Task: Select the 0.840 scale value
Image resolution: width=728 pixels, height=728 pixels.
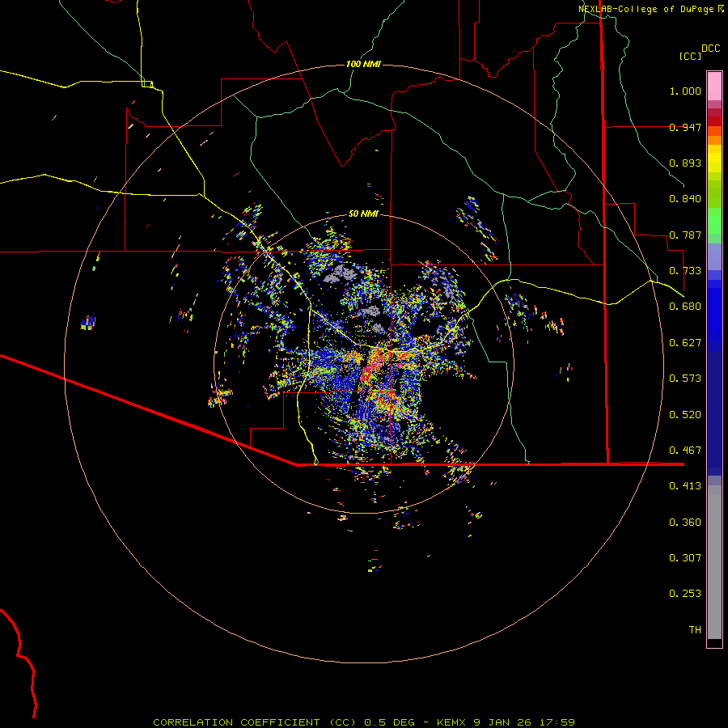Action: coord(685,199)
